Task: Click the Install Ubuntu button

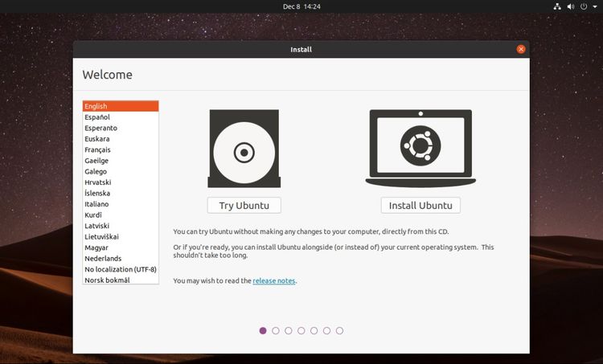Action: pyautogui.click(x=420, y=205)
